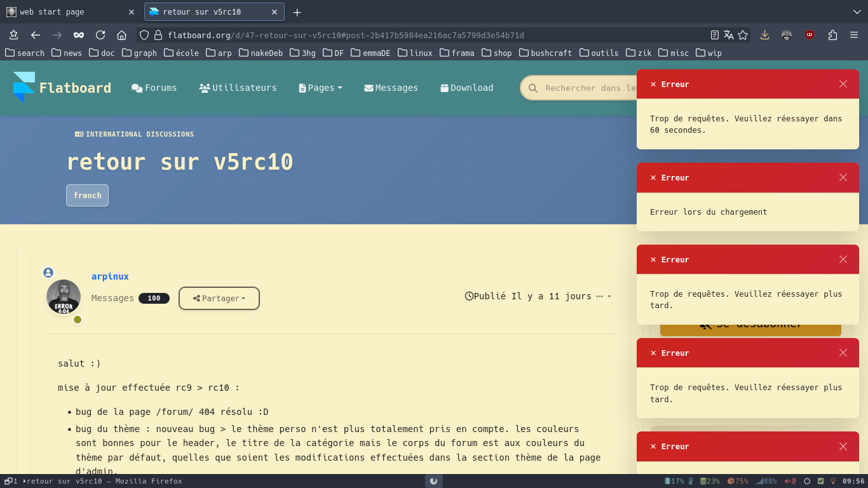This screenshot has height=488, width=868.
Task: Reload the current page
Action: click(100, 35)
